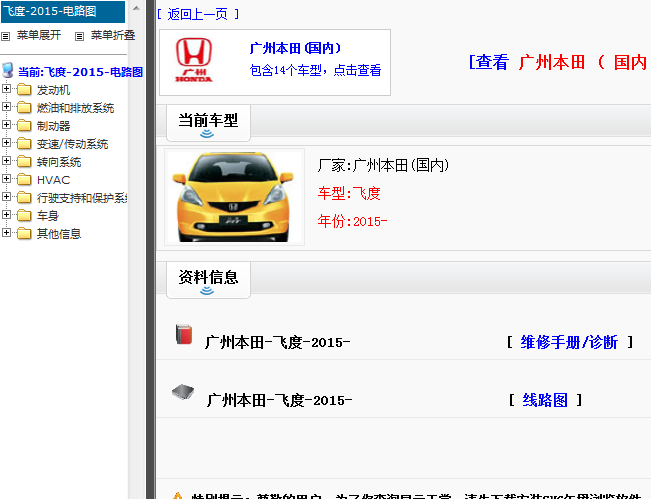This screenshot has width=651, height=499.
Task: Open the 发动机 tree label
Action: [x=53, y=90]
